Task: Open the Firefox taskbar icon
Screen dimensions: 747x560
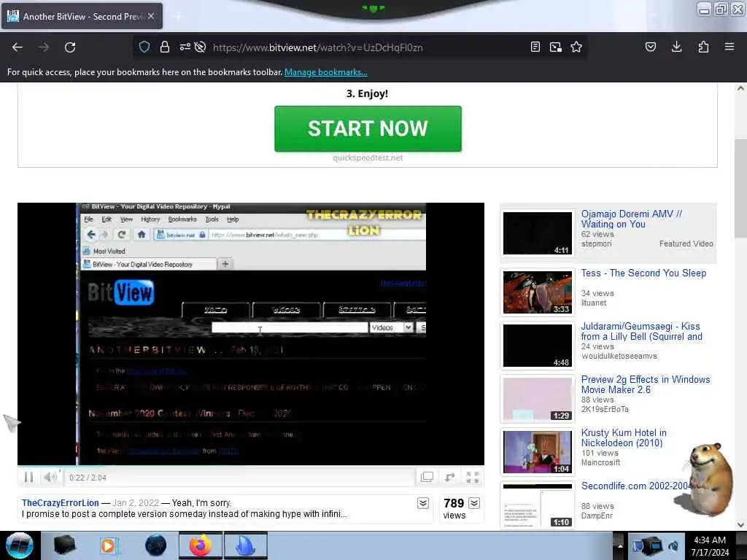Action: tap(201, 545)
